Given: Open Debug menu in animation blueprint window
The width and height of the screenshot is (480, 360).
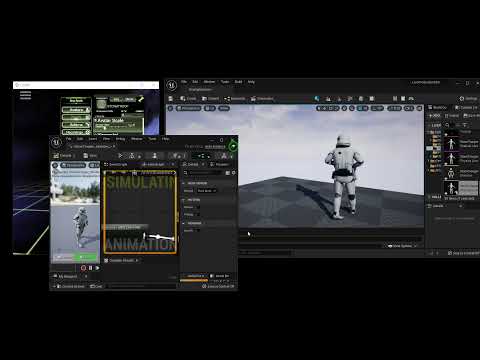Looking at the screenshot, I should click(x=120, y=139).
